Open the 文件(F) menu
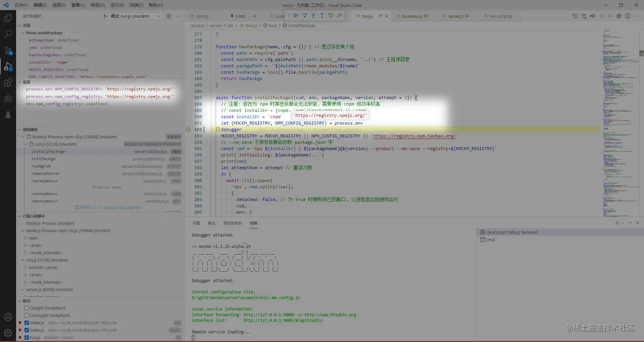 (x=21, y=6)
